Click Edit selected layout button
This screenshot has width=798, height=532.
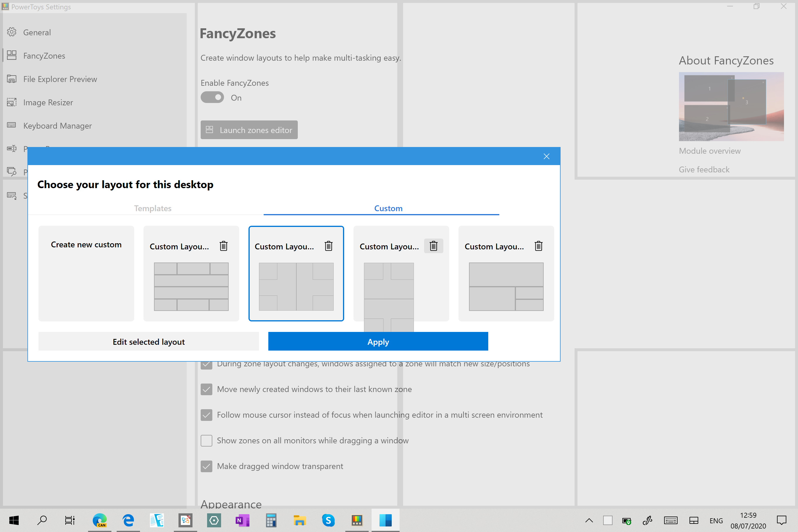[149, 342]
